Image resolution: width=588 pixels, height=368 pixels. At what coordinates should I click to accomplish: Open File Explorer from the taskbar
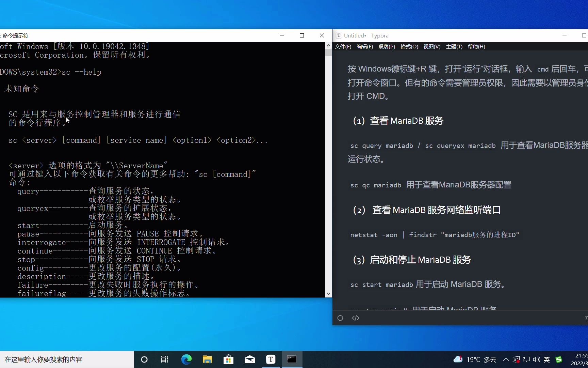(x=207, y=359)
